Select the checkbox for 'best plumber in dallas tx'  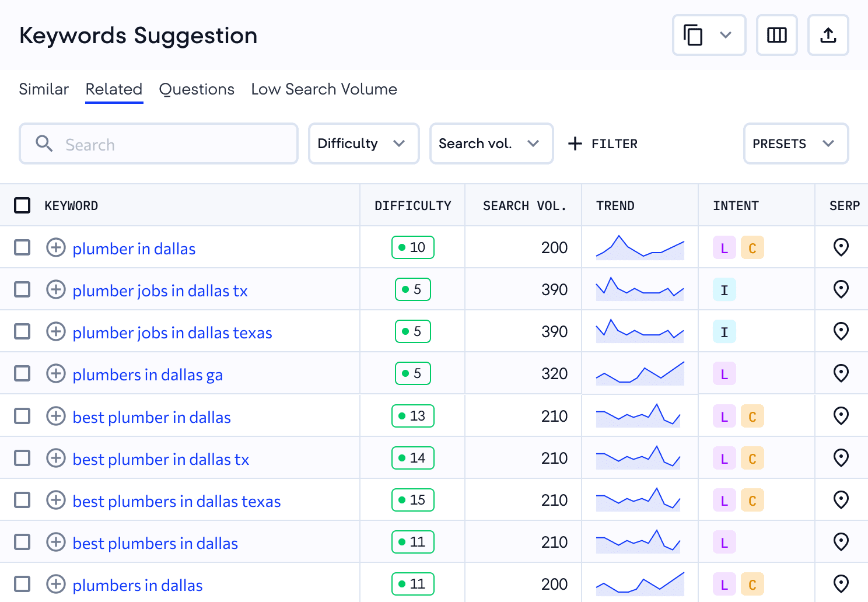point(22,459)
